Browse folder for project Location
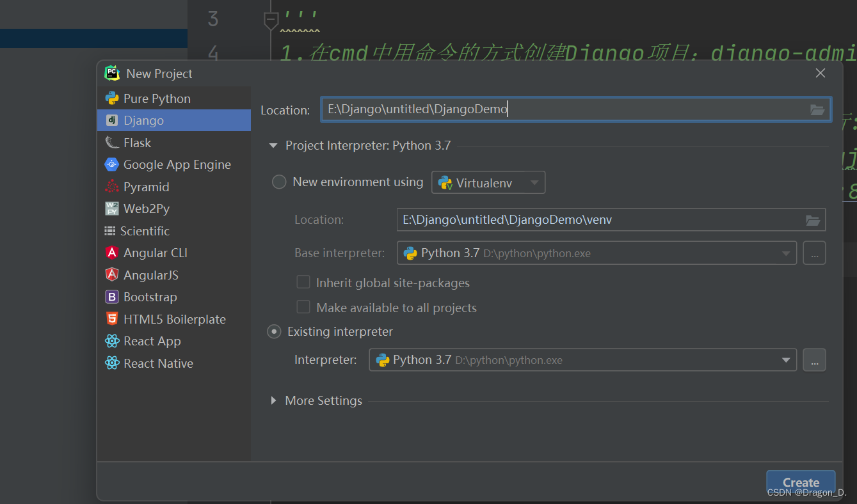 817,110
